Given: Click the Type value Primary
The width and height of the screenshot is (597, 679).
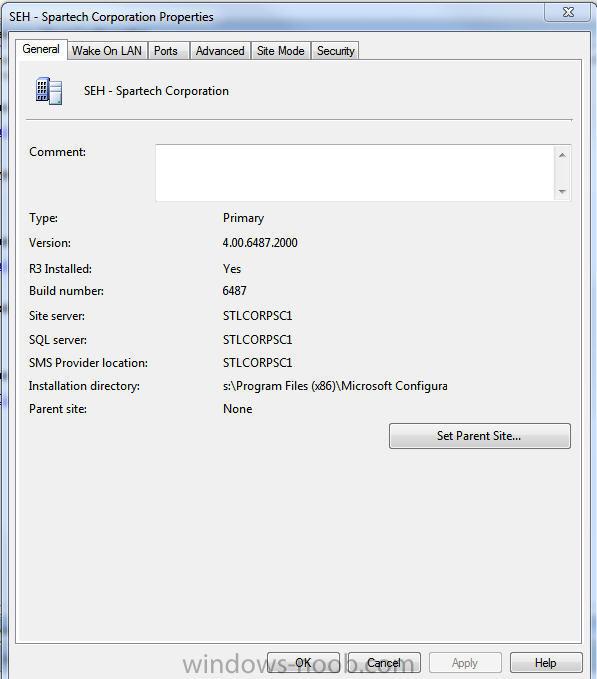Looking at the screenshot, I should pyautogui.click(x=243, y=218).
